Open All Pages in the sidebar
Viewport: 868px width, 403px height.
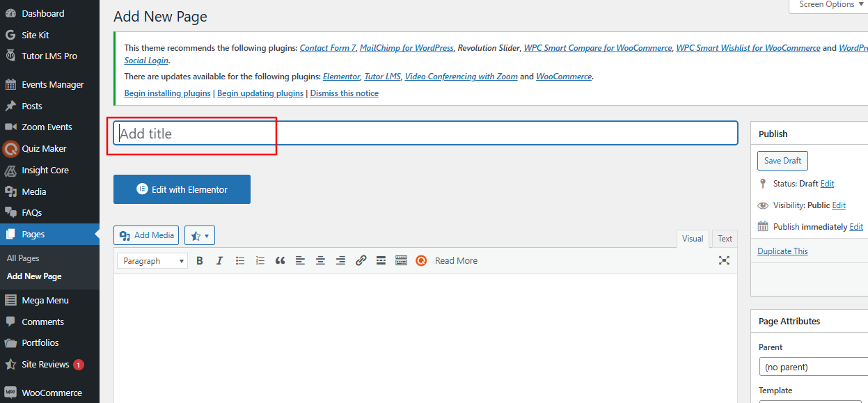pos(23,258)
